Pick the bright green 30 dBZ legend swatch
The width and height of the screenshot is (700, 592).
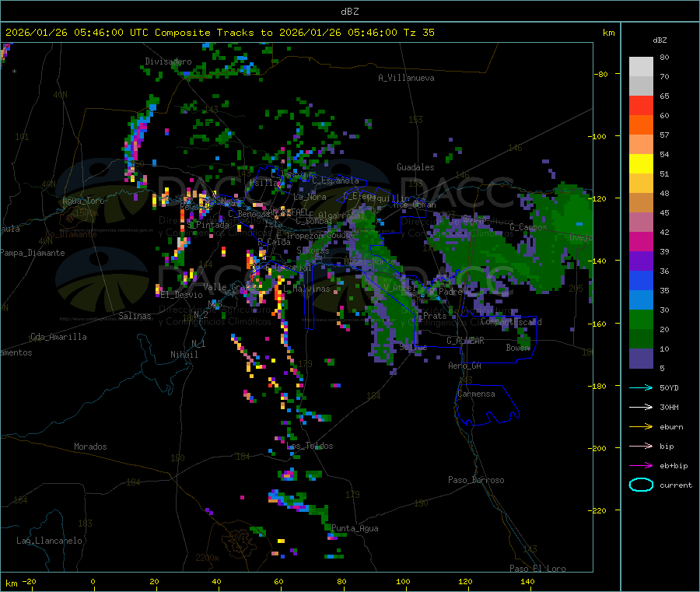tap(641, 319)
